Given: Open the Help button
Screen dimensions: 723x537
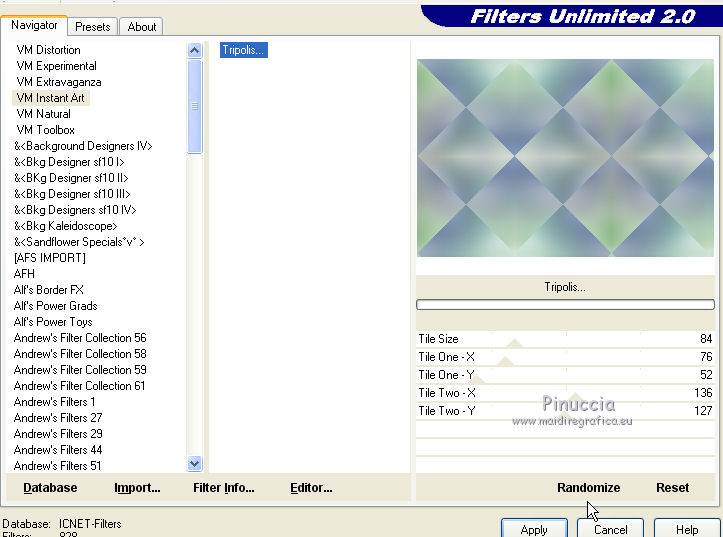Looking at the screenshot, I should pyautogui.click(x=687, y=529).
